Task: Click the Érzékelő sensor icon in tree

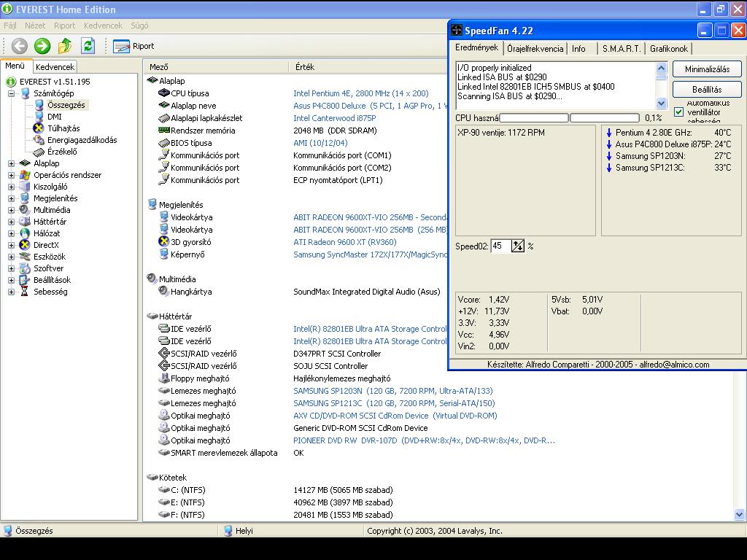Action: (x=39, y=152)
